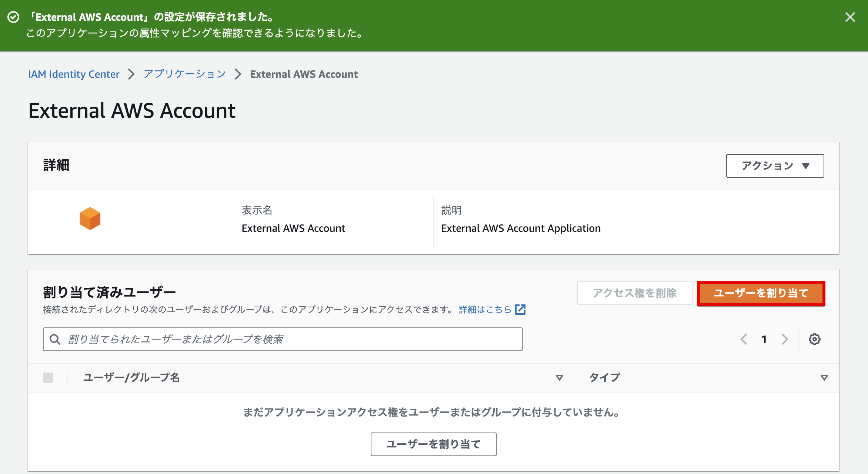The image size is (868, 474).
Task: Click ユーザーを割り当て button in empty table
Action: [433, 444]
